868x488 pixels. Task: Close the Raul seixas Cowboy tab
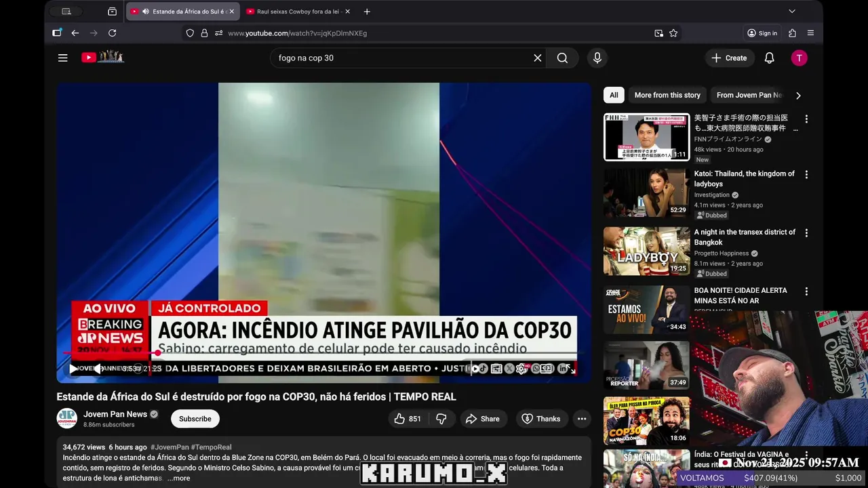tap(348, 12)
